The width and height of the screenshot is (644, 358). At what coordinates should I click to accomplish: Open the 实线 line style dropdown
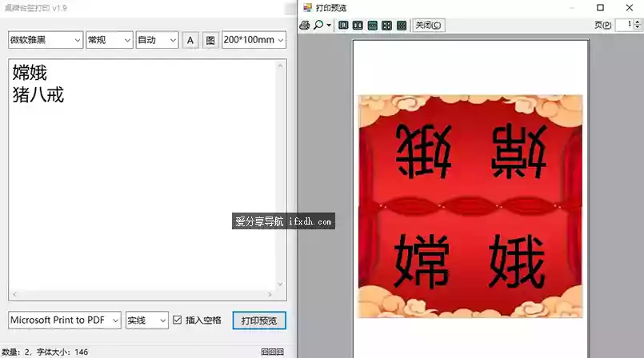(x=146, y=320)
